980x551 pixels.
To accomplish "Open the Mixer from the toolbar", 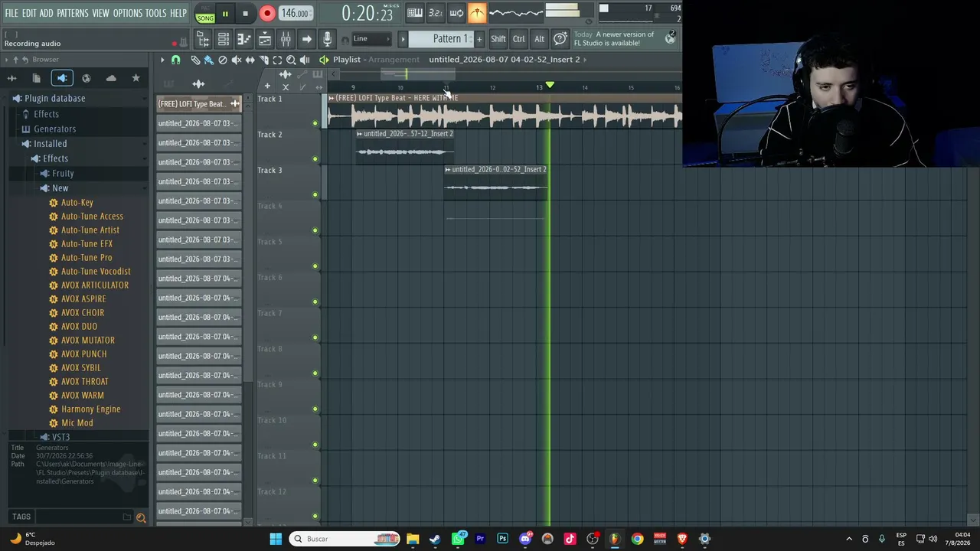I will click(286, 39).
